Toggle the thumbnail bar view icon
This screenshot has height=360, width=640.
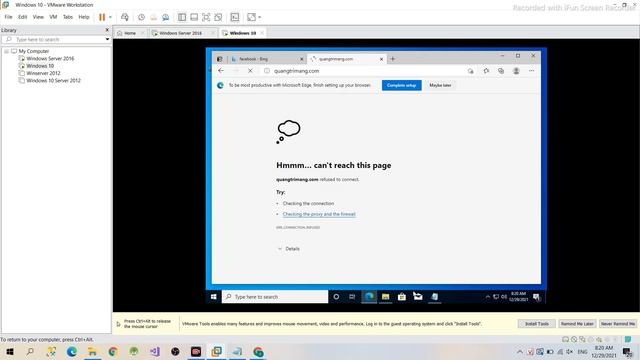coord(194,17)
